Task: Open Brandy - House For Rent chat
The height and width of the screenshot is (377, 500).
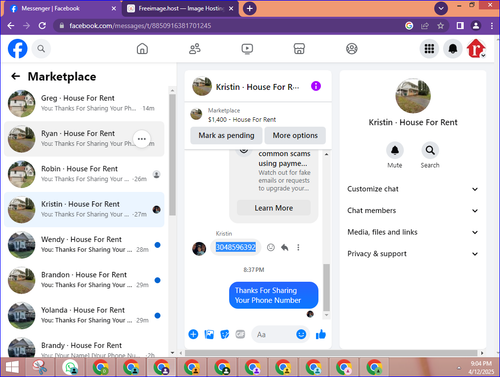Action: click(x=84, y=347)
